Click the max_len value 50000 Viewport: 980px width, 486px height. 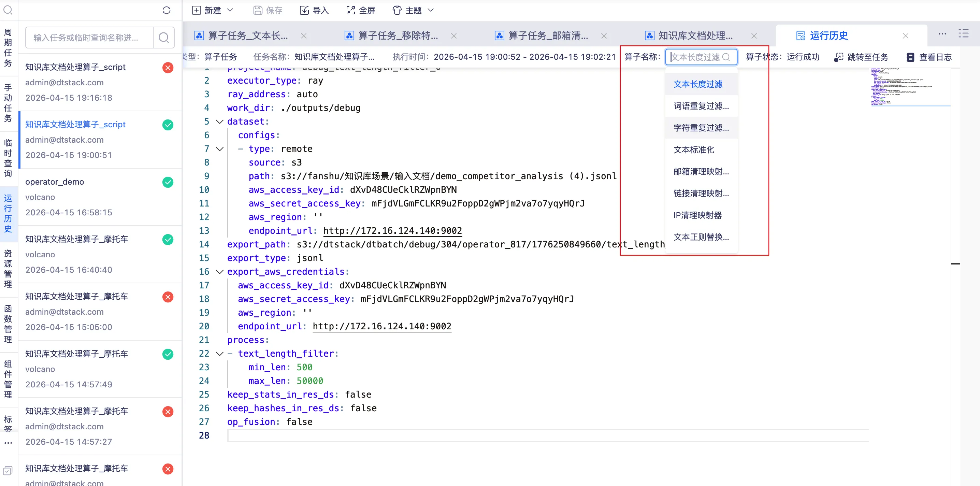[x=310, y=381]
